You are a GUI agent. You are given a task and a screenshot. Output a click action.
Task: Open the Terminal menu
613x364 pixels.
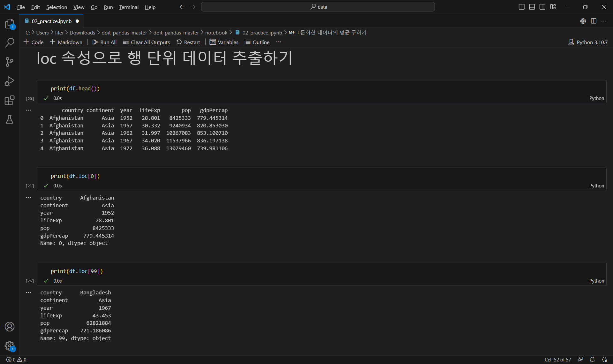point(129,7)
